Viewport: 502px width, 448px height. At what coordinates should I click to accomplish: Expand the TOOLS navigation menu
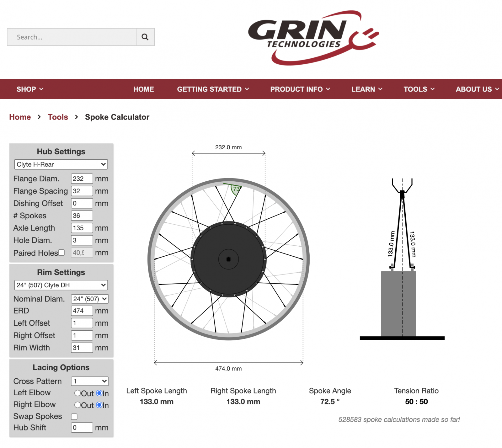pyautogui.click(x=419, y=89)
